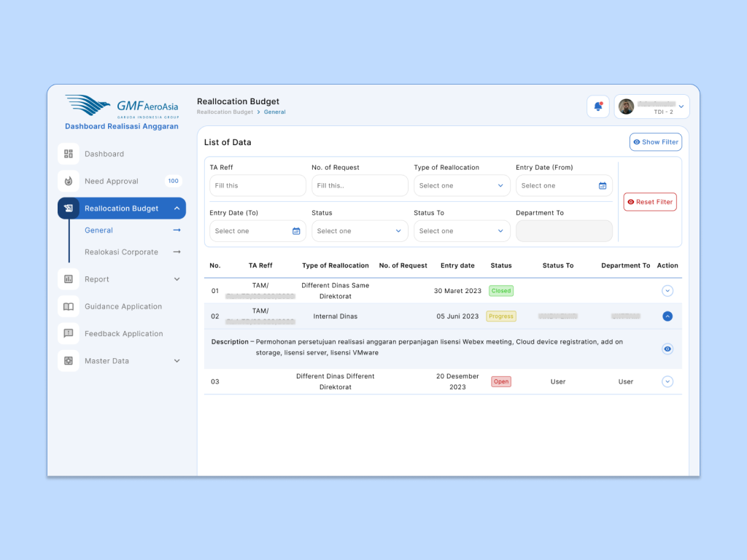Select General submenu item

pos(99,230)
